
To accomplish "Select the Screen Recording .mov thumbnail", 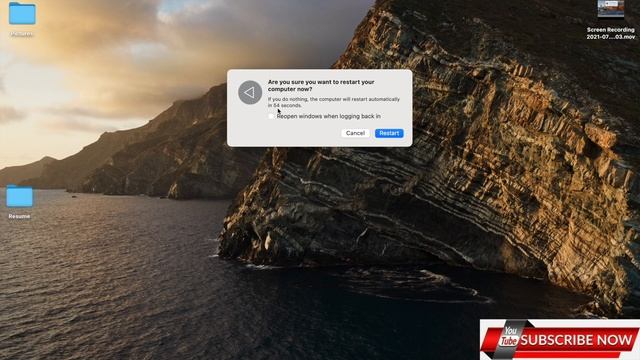I will pyautogui.click(x=611, y=9).
